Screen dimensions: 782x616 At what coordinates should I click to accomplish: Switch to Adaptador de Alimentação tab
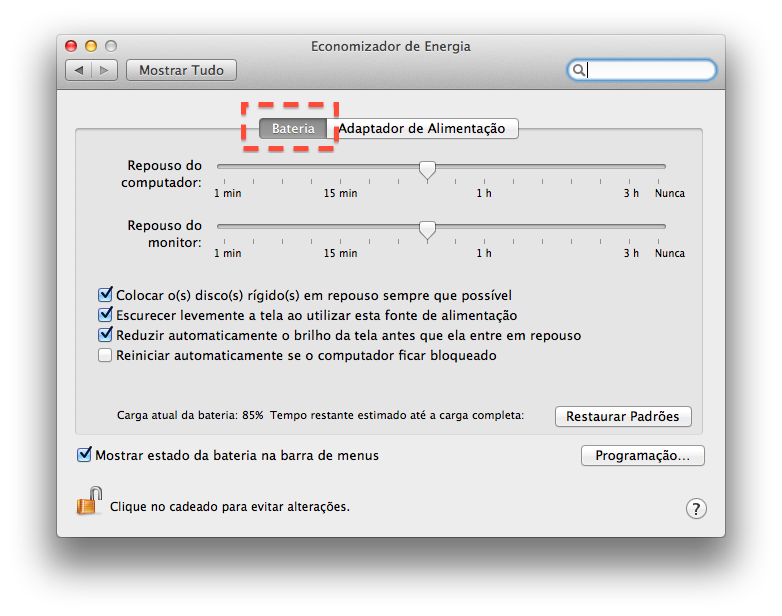click(x=424, y=128)
